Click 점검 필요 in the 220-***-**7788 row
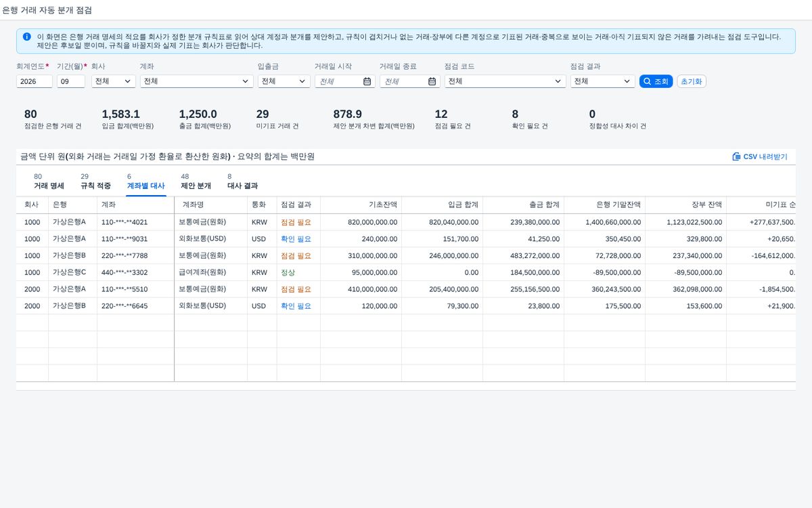 click(x=296, y=256)
